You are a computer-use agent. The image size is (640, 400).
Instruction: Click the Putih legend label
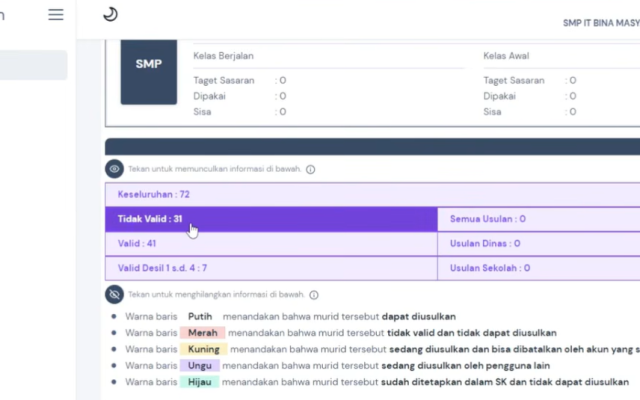200,316
